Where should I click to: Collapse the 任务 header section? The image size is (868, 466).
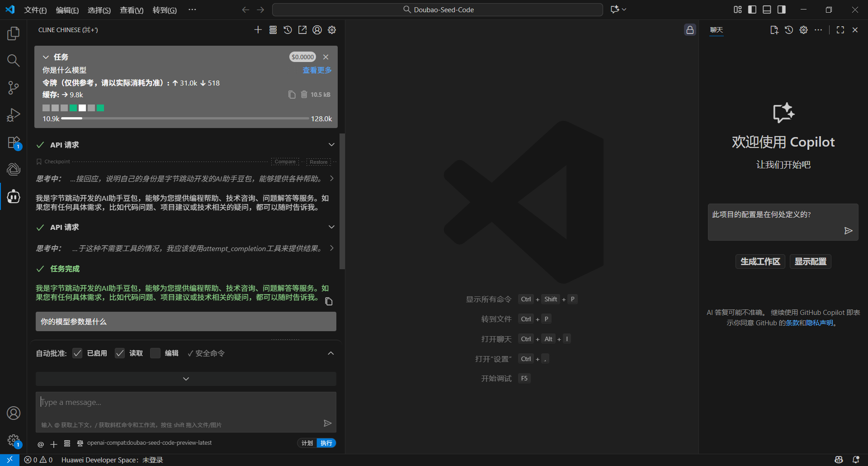(x=46, y=57)
